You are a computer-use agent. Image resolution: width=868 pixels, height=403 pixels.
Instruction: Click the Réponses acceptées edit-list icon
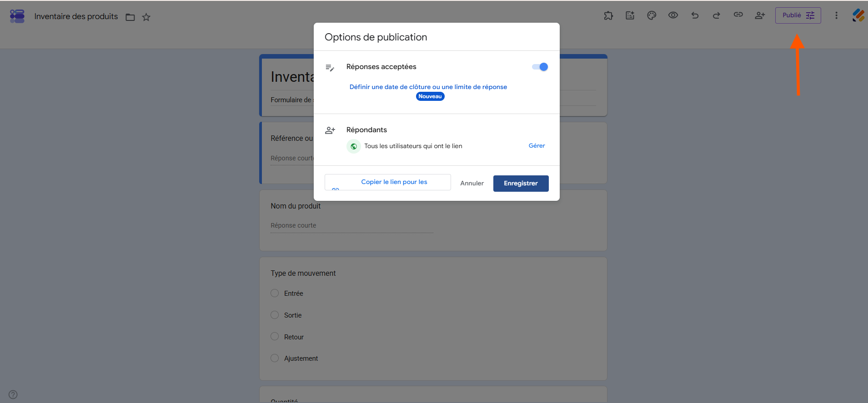pyautogui.click(x=330, y=68)
